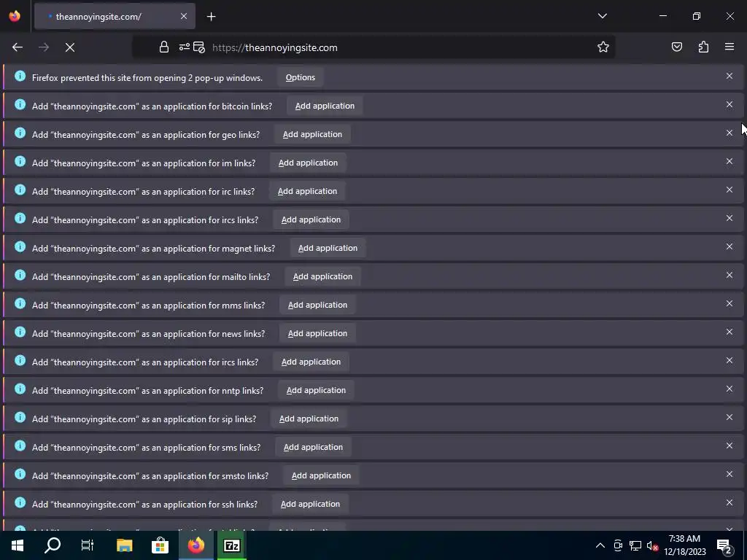Open Options for blocked pop-ups
Screen dimensions: 747x560
300,77
